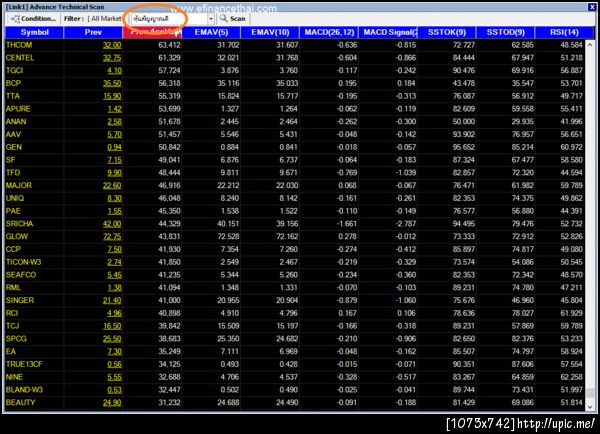Click TRUE13CF SSTOD value 87.606
Image resolution: width=600 pixels, height=434 pixels.
(x=522, y=364)
